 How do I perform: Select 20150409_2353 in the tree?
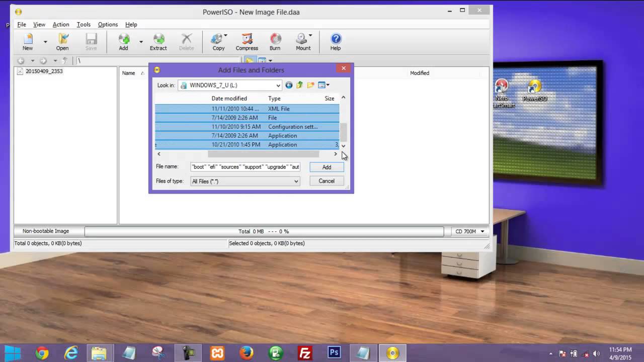coord(44,71)
